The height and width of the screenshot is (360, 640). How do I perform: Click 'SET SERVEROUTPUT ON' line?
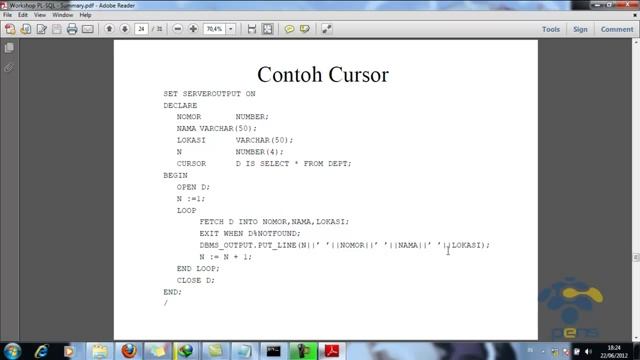click(x=209, y=94)
